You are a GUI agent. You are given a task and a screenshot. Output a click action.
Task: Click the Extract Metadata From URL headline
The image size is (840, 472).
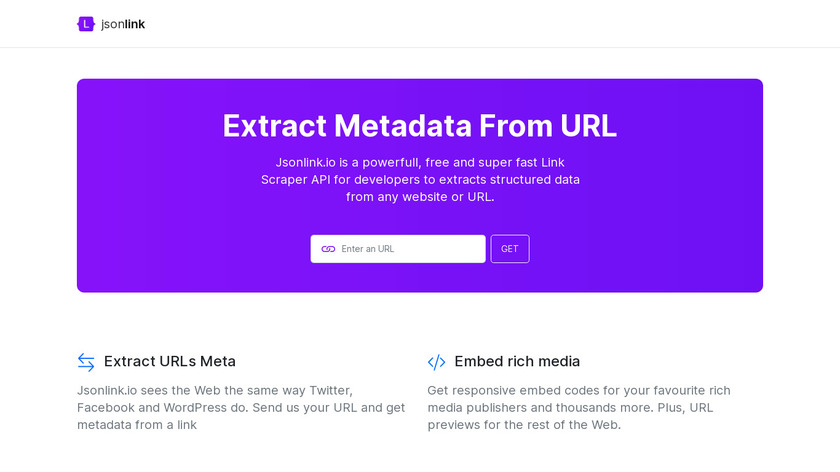(x=420, y=126)
